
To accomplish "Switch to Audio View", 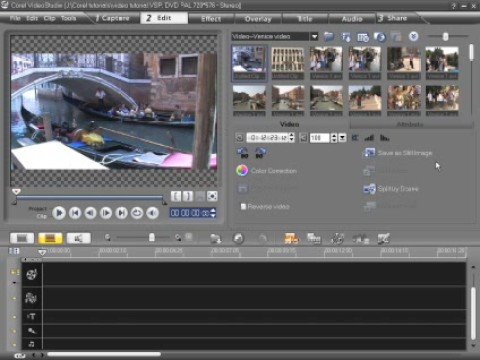I will (79, 238).
